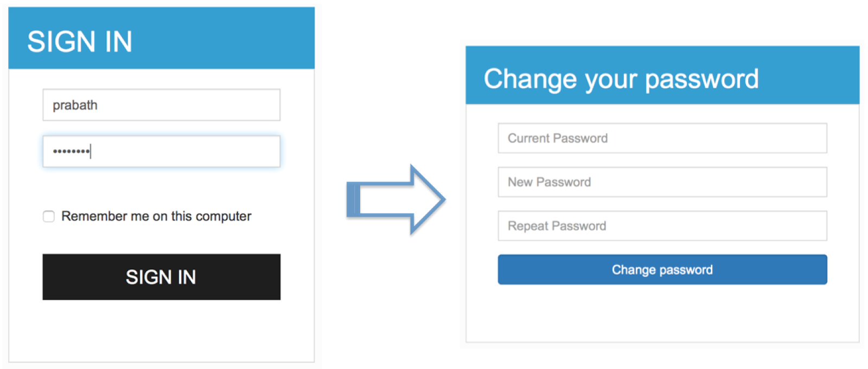
Task: Click the blue arrow graphic
Action: click(x=396, y=199)
